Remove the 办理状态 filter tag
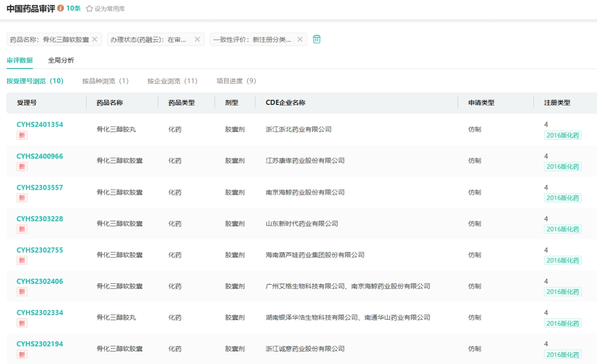 click(x=197, y=40)
